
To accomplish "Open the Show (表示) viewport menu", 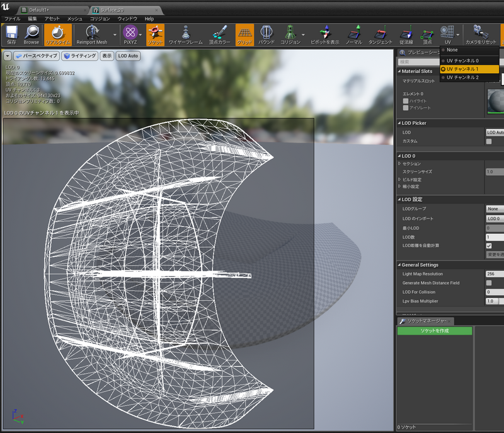I will point(106,56).
